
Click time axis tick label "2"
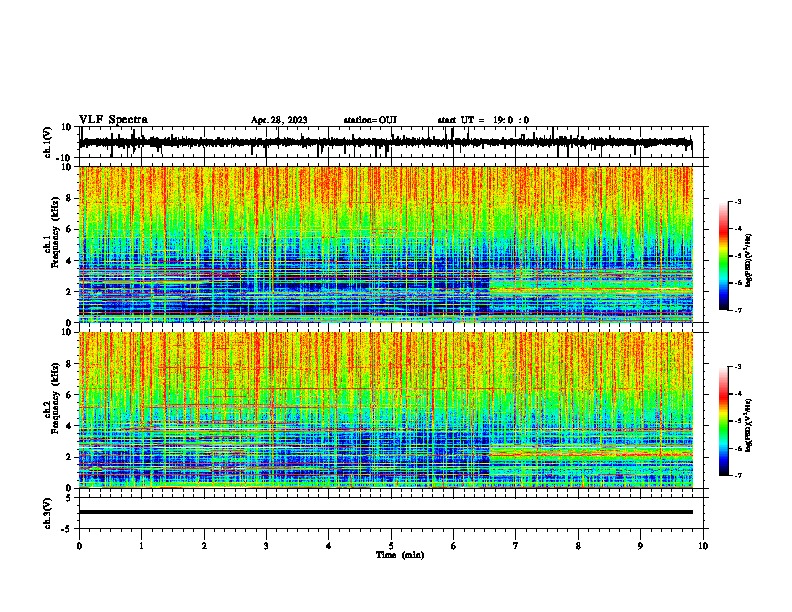204,546
